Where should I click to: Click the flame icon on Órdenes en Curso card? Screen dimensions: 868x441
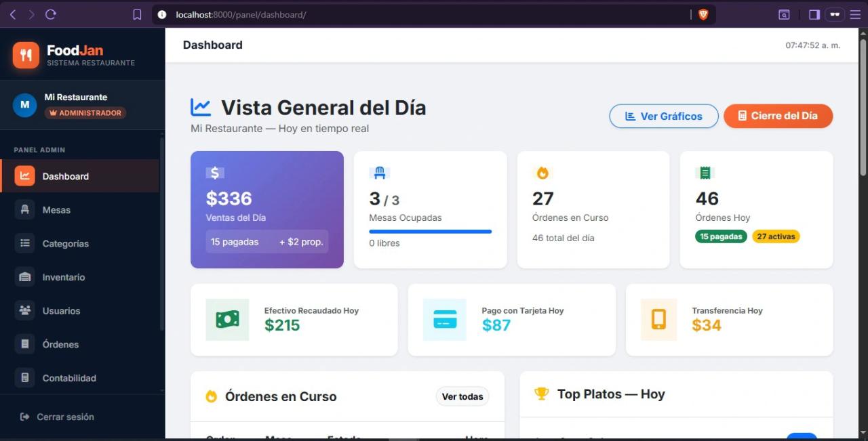[x=542, y=173]
